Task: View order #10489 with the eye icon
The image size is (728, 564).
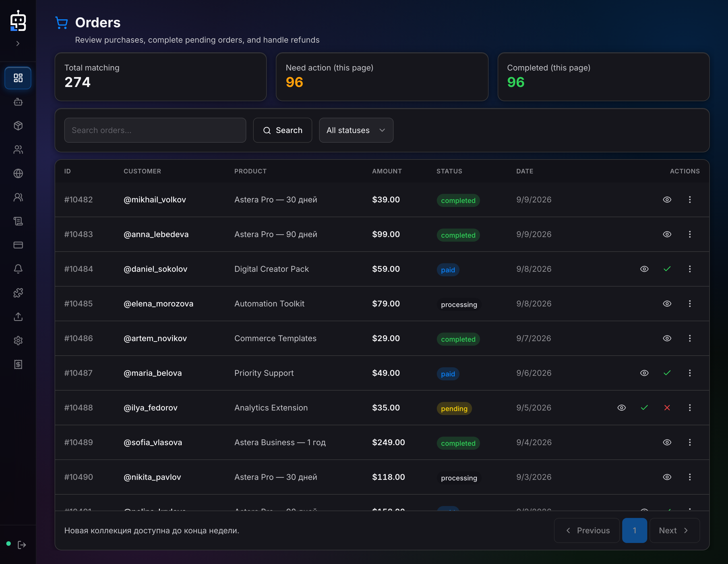Action: [x=667, y=442]
